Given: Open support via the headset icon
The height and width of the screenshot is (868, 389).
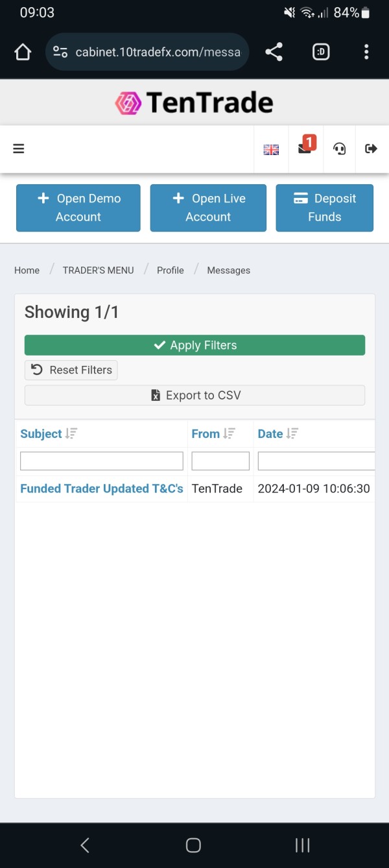Looking at the screenshot, I should click(x=339, y=149).
